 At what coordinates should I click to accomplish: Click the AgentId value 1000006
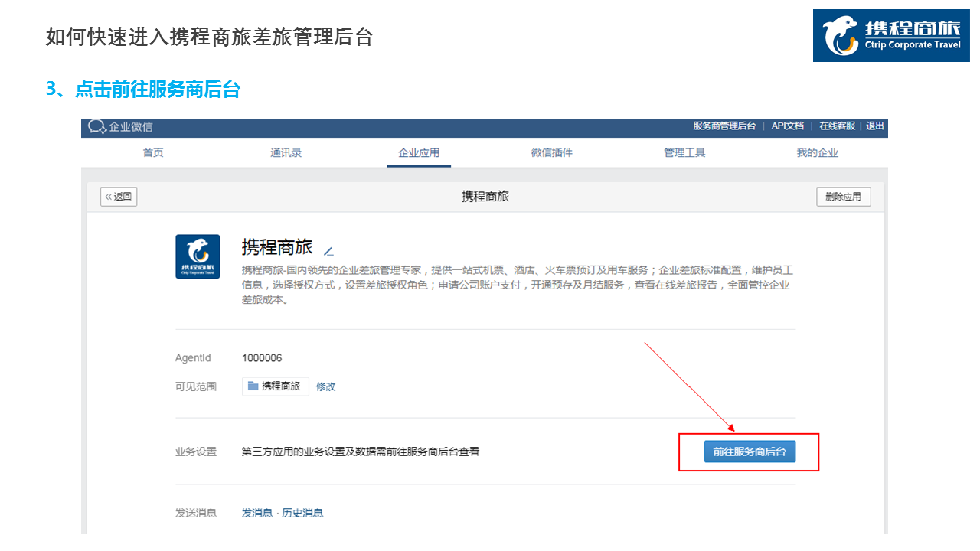pyautogui.click(x=262, y=358)
